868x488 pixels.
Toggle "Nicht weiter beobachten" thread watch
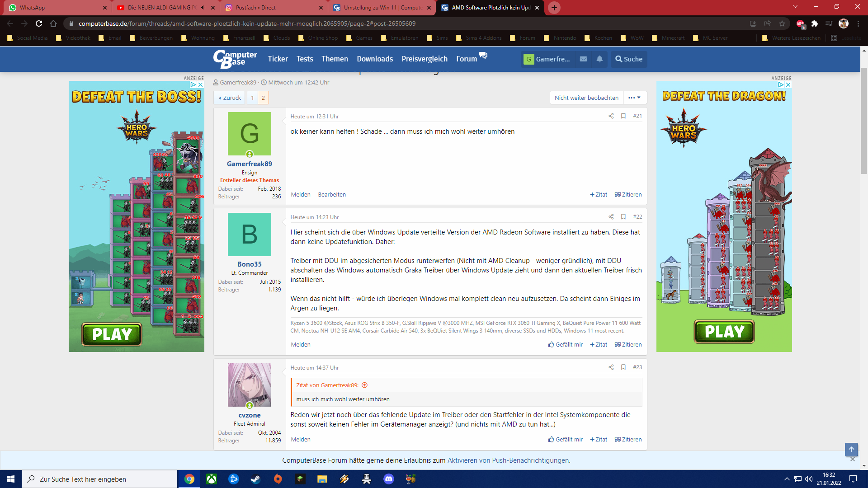[x=586, y=98]
